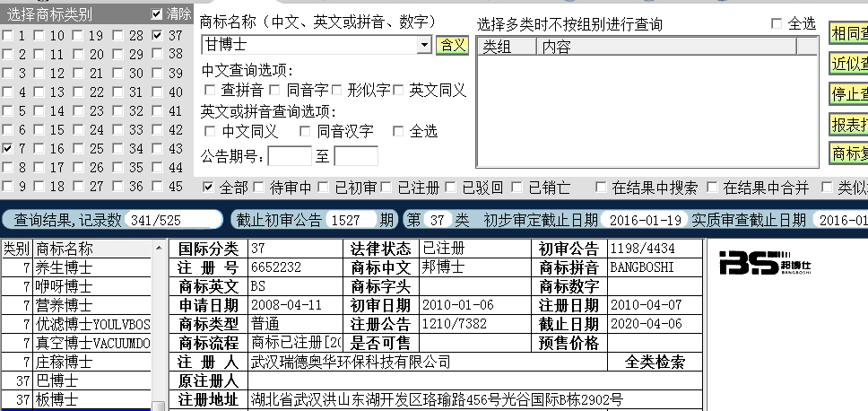This screenshot has width=868, height=411.
Task: Enable 形似字 query option
Action: (336, 90)
